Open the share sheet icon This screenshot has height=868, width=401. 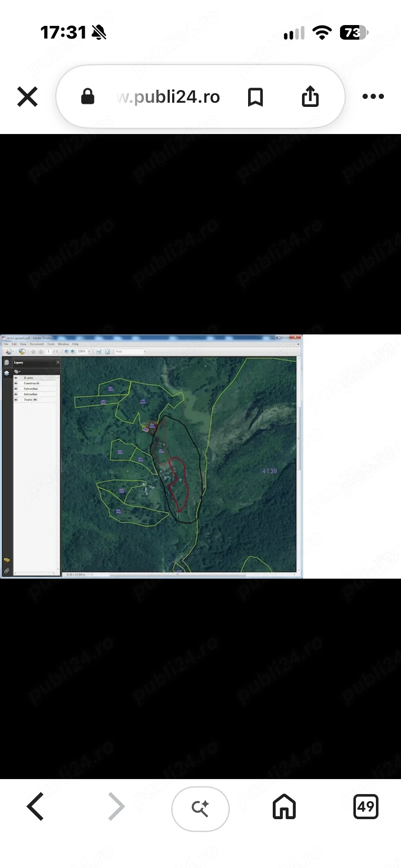pos(310,96)
